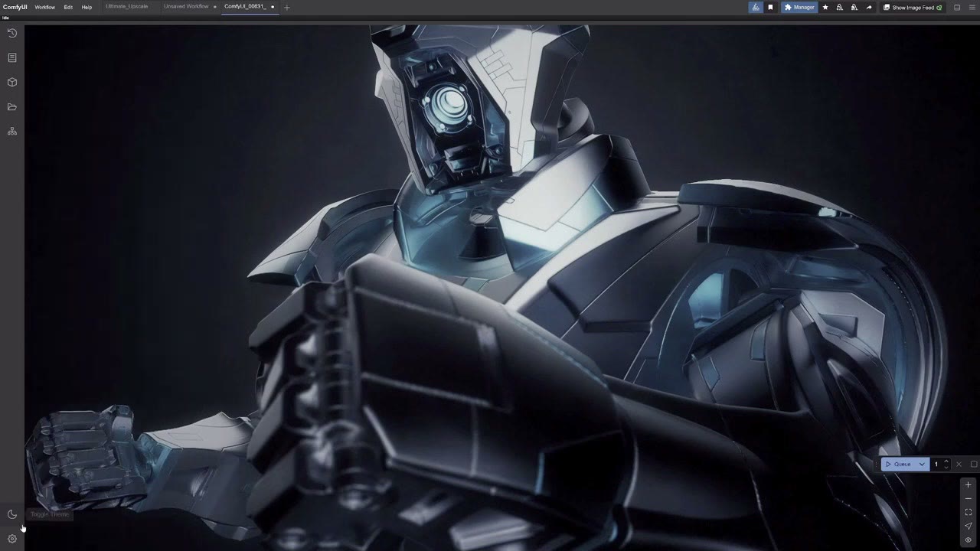Click the share arrow icon in top bar
This screenshot has width=980, height=551.
(868, 7)
